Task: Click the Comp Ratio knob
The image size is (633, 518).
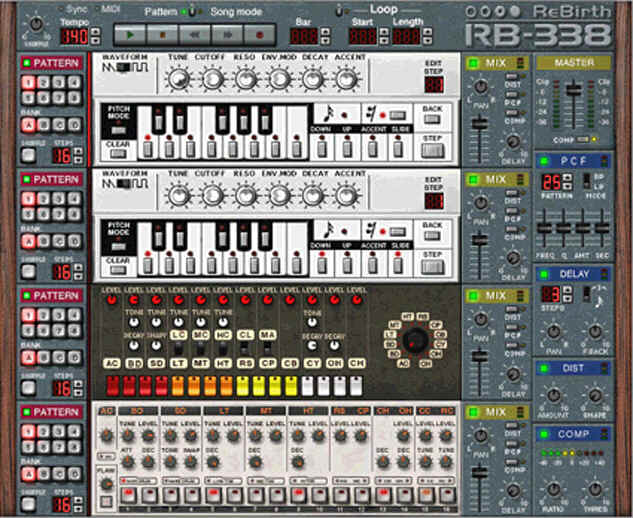Action: [554, 489]
